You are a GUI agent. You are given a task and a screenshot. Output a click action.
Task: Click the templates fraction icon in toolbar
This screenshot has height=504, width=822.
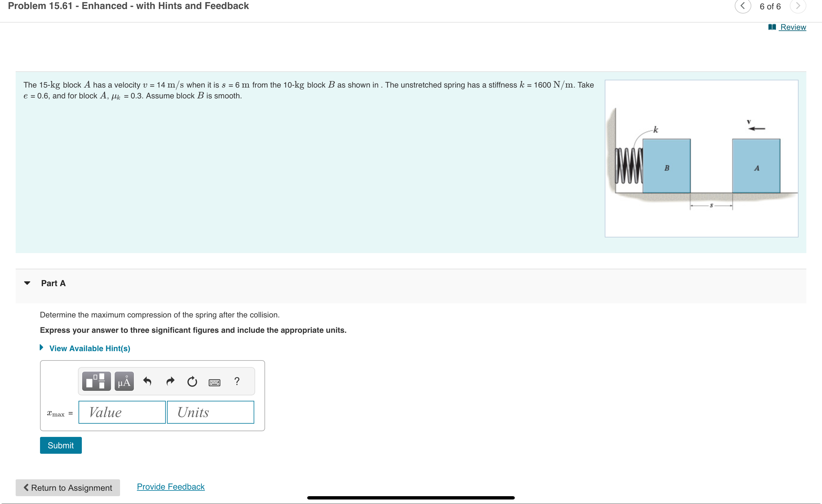point(96,381)
